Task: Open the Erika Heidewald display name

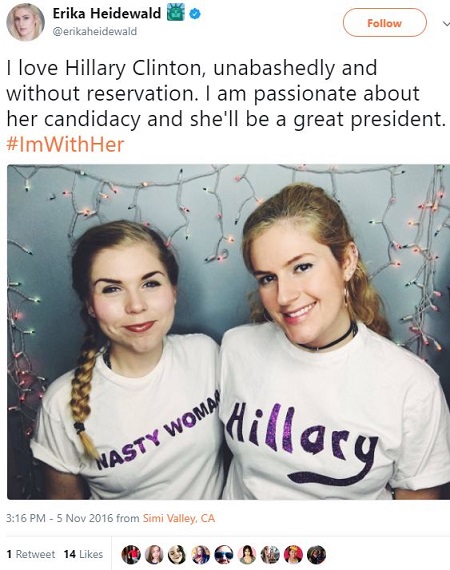Action: coord(107,14)
